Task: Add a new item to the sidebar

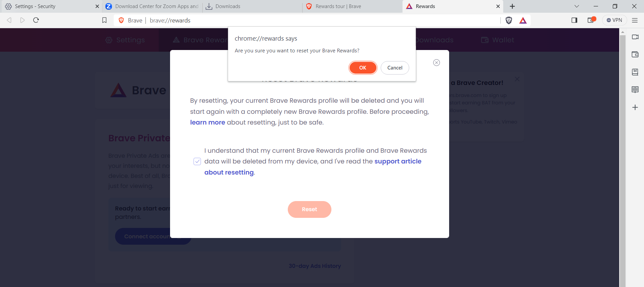Action: click(635, 107)
